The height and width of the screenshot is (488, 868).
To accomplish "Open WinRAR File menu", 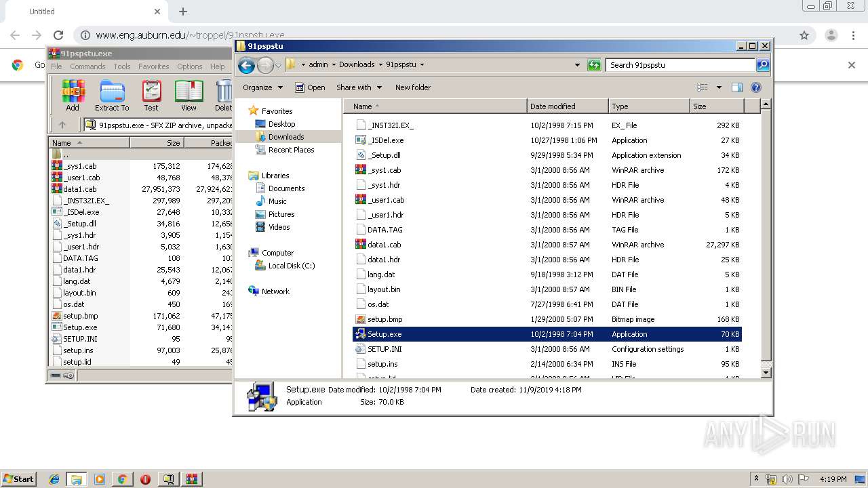I will (56, 66).
